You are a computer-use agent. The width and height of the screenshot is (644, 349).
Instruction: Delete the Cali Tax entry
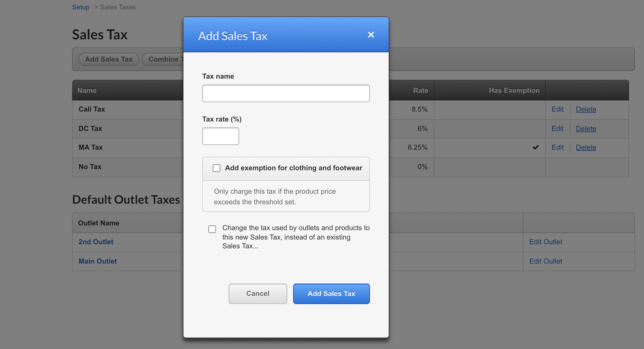[x=586, y=109]
